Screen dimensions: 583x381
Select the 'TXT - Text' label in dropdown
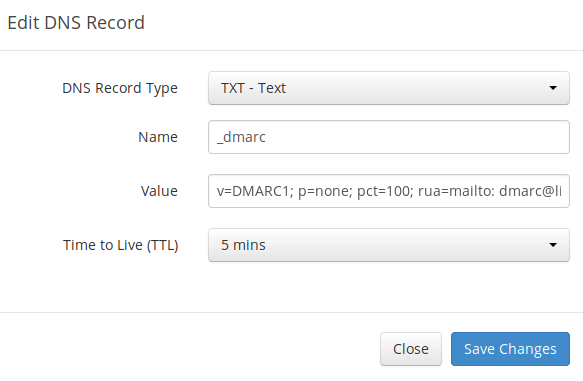[253, 88]
